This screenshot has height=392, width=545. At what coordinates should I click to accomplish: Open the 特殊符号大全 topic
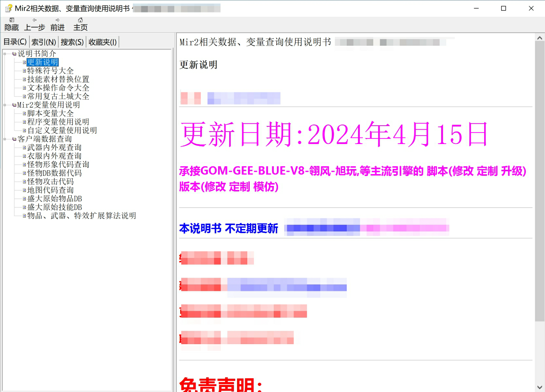[x=50, y=71]
